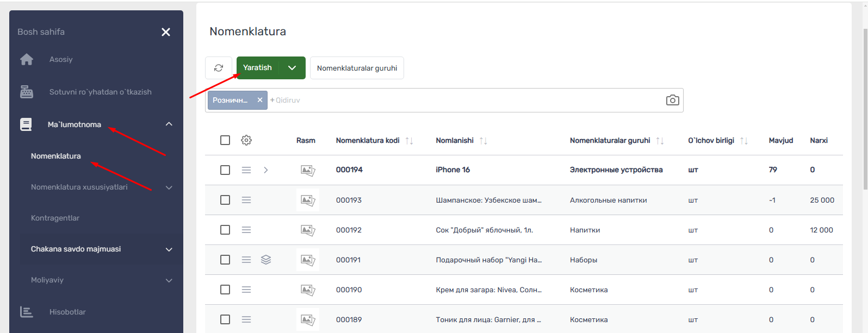Viewport: 868px width, 333px height.
Task: Click the set layers icon for 000191
Action: point(266,260)
